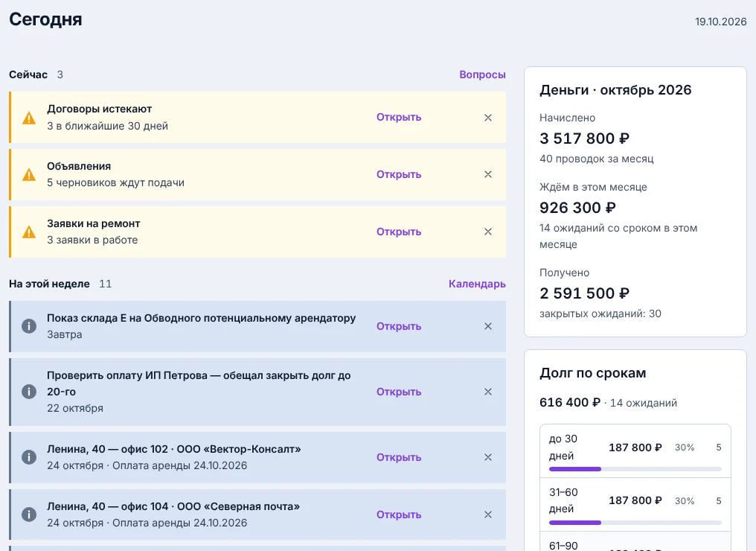Click the Сегодня page title
Viewport: 756px width, 551px height.
[x=45, y=20]
